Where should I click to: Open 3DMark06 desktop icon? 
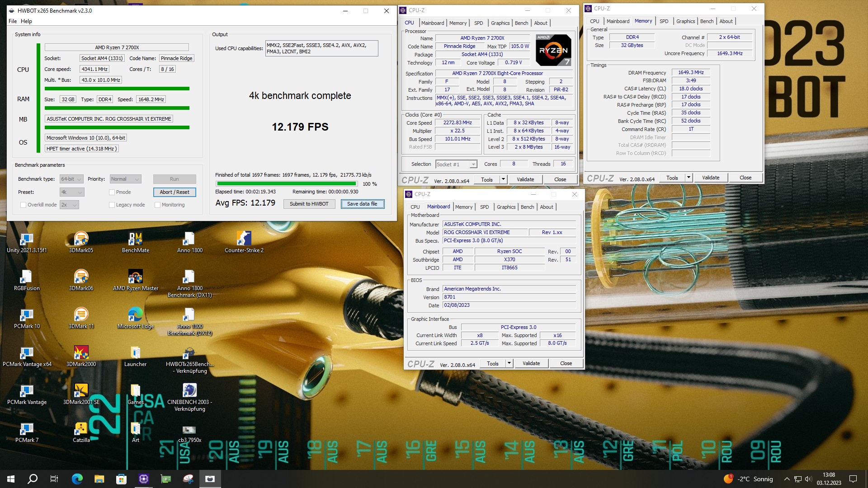[81, 280]
